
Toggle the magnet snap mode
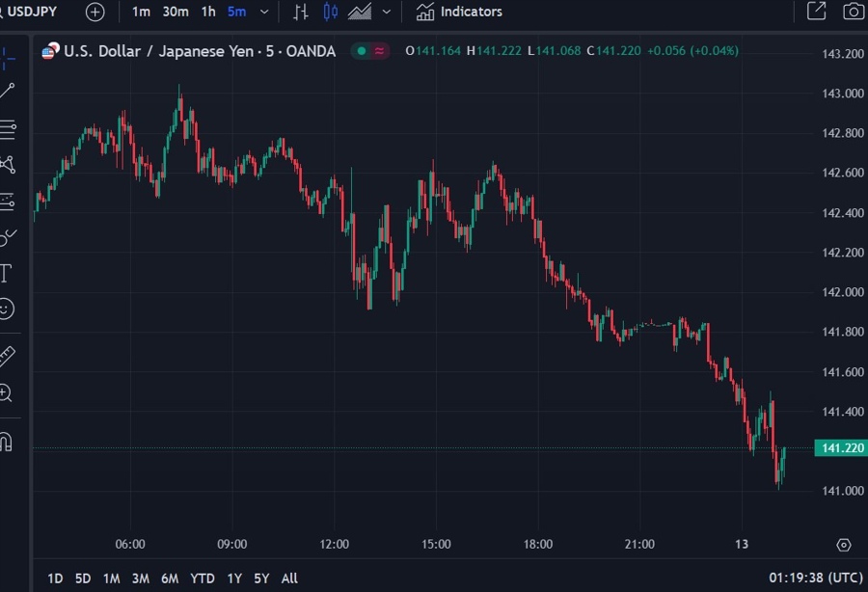click(6, 442)
